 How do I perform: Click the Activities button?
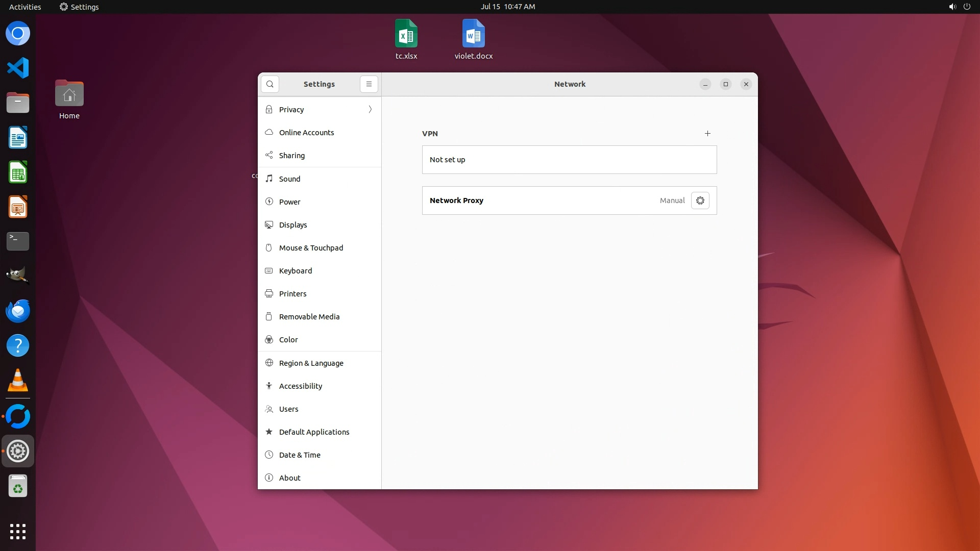coord(25,7)
